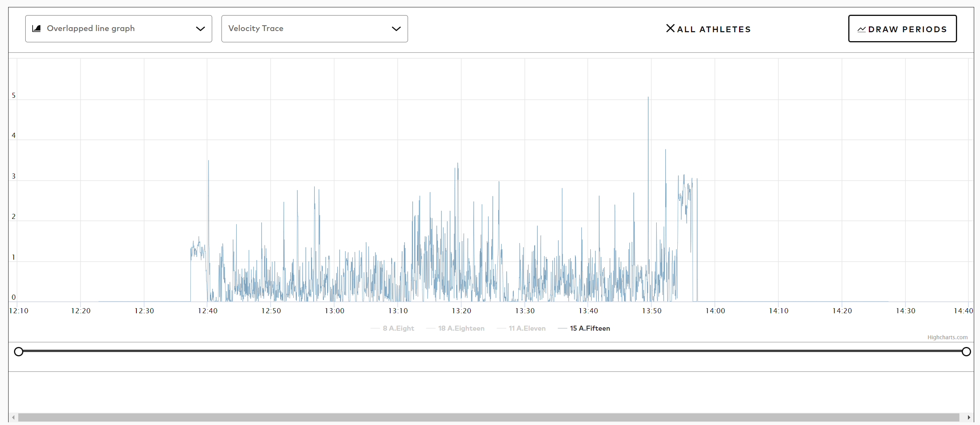
Task: Click the chevron on the Velocity Trace selector
Action: tap(396, 29)
